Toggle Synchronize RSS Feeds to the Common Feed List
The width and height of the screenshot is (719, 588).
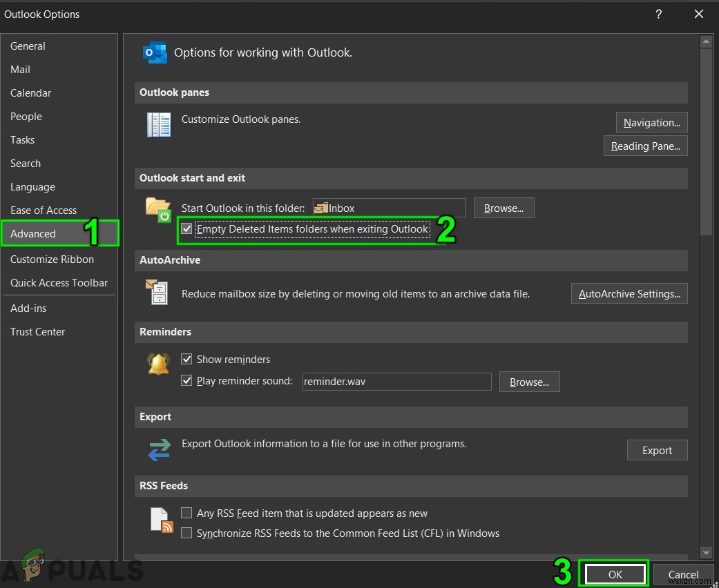tap(186, 533)
